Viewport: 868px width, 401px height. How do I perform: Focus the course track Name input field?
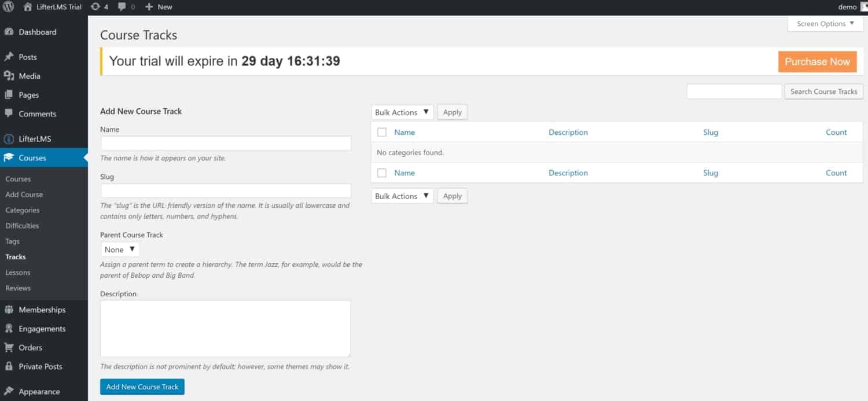click(226, 143)
